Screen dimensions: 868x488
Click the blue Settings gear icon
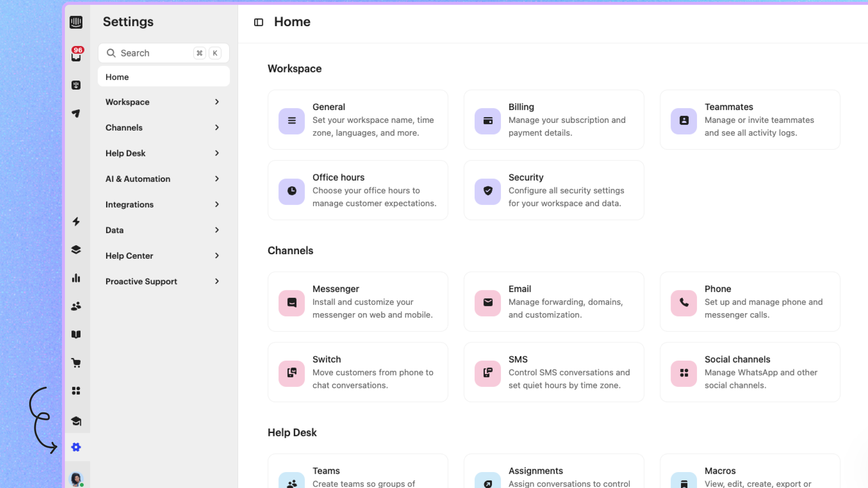pos(76,447)
